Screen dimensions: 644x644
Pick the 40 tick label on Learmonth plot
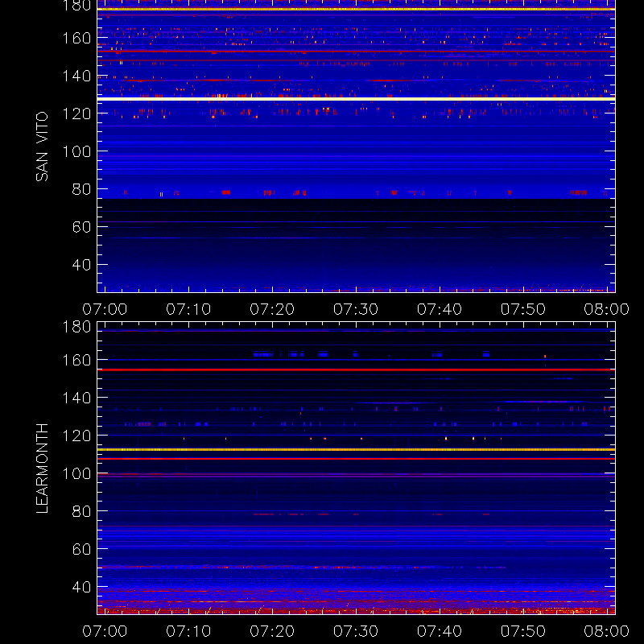pos(81,587)
